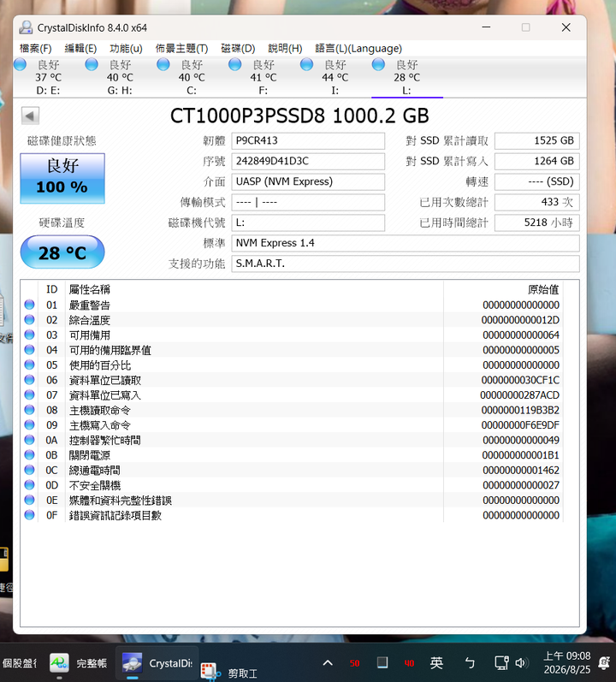Open the 說明(H) menu
This screenshot has width=616, height=682.
pyautogui.click(x=285, y=48)
